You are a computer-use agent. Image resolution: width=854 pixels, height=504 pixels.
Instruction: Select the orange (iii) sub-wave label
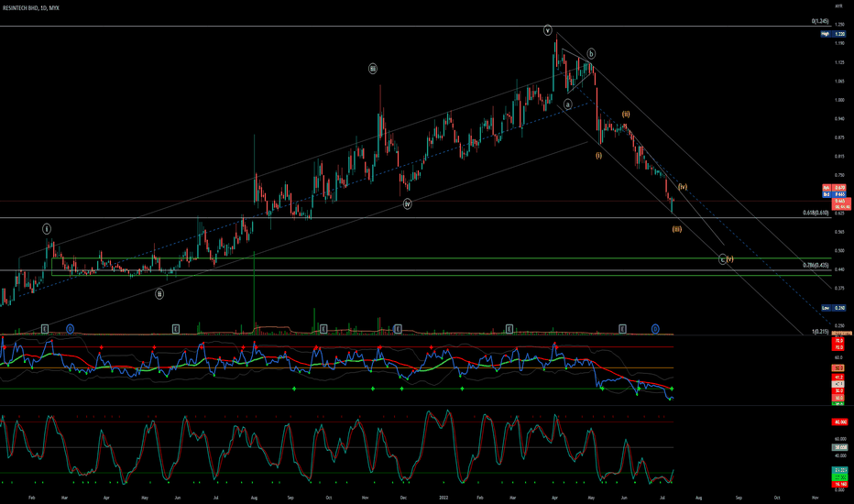click(x=676, y=229)
